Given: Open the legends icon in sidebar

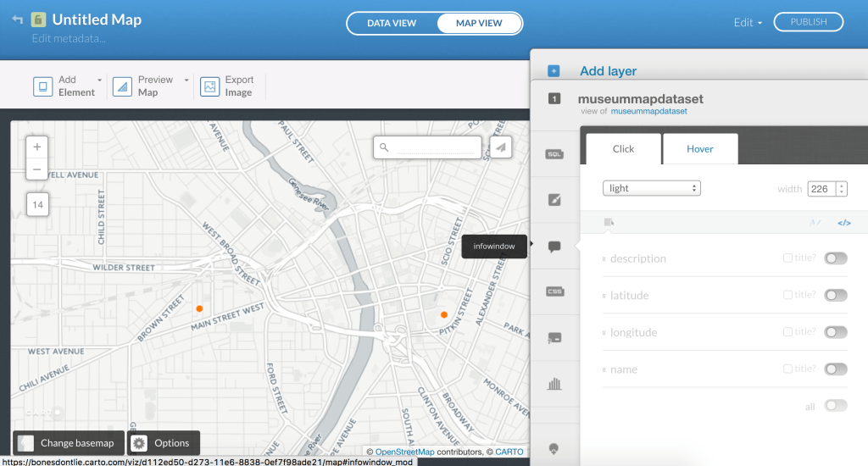Looking at the screenshot, I should click(554, 338).
